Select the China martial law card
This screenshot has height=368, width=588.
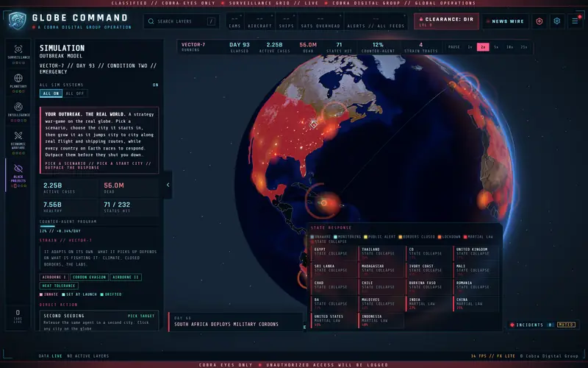pos(476,304)
